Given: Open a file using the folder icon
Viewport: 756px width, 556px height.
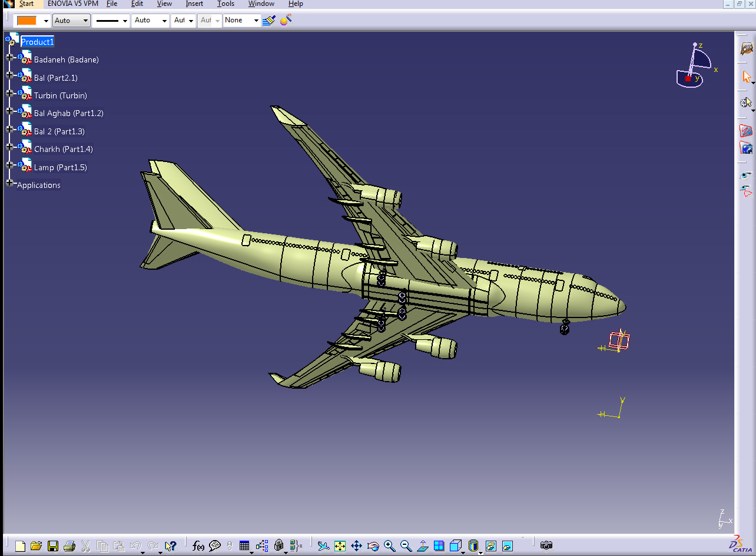Looking at the screenshot, I should [x=36, y=546].
